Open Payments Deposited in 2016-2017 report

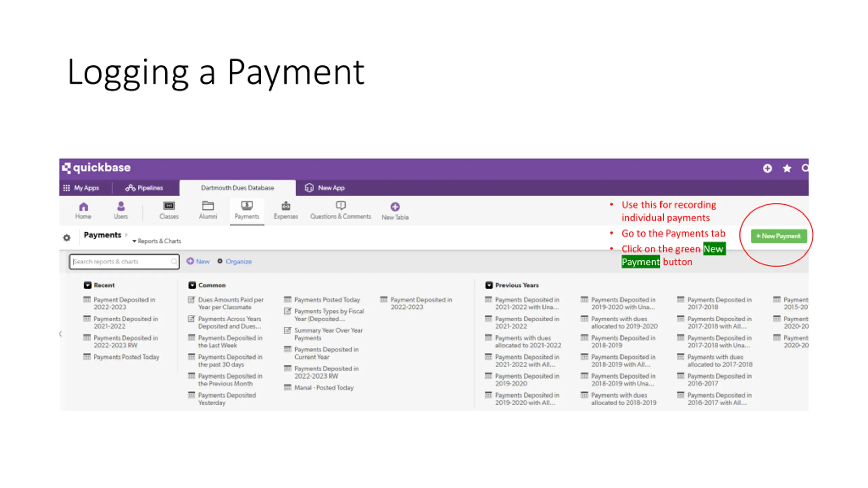(719, 380)
